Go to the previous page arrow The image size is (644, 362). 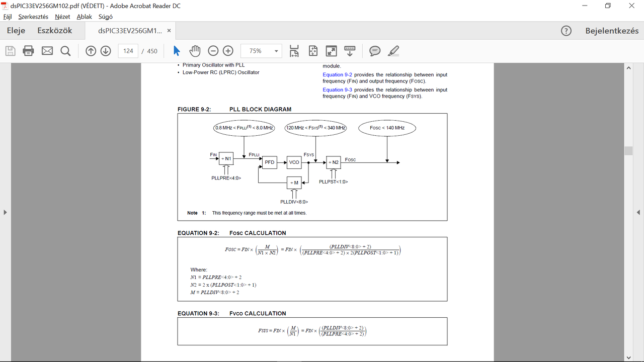(91, 51)
